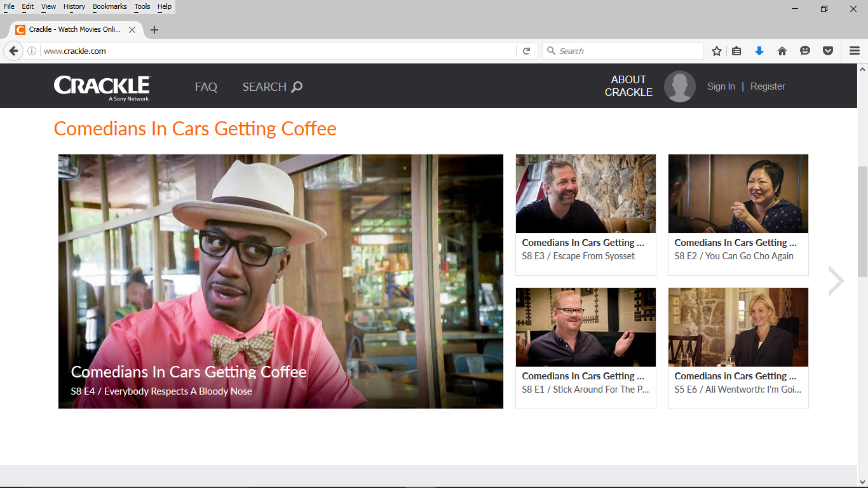Click the Crackle logo
Image resolution: width=868 pixels, height=488 pixels.
point(102,88)
